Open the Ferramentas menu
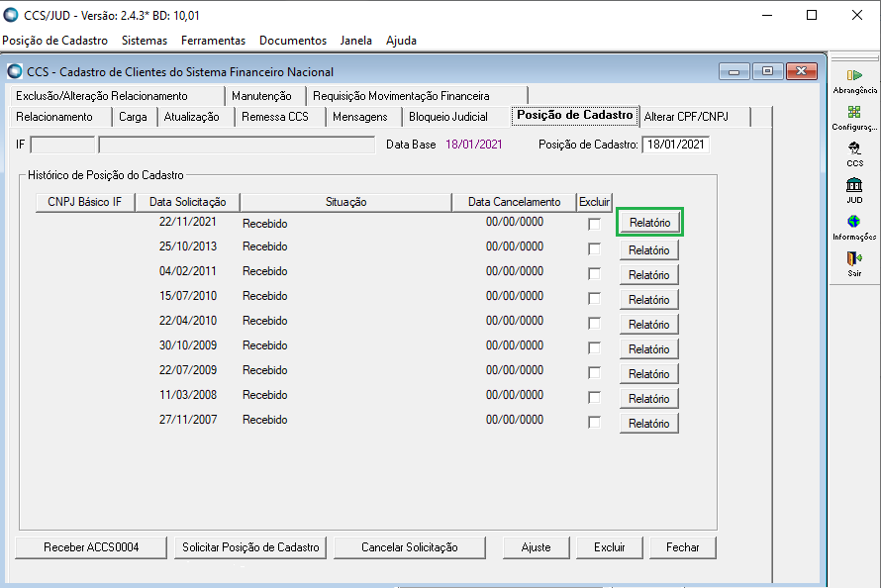This screenshot has height=588, width=881. [x=213, y=41]
